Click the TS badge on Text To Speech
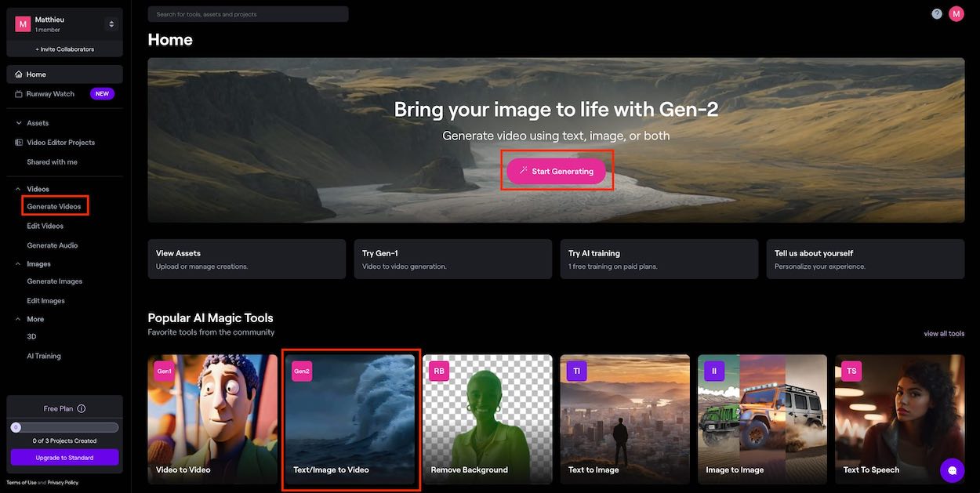 tap(851, 371)
